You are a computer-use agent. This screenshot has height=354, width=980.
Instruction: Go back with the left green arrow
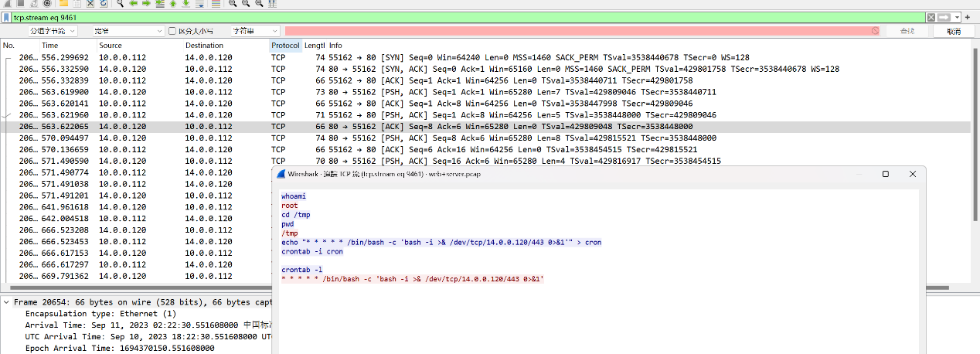click(133, 3)
